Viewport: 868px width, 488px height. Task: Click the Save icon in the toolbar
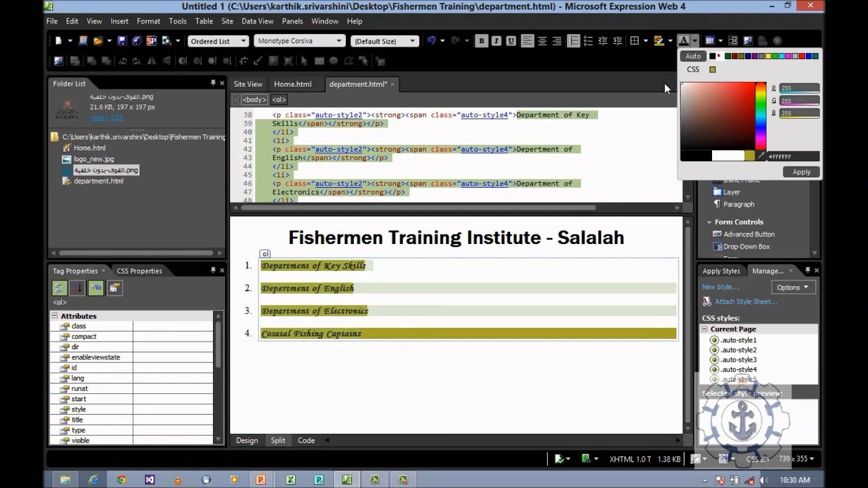pos(122,41)
